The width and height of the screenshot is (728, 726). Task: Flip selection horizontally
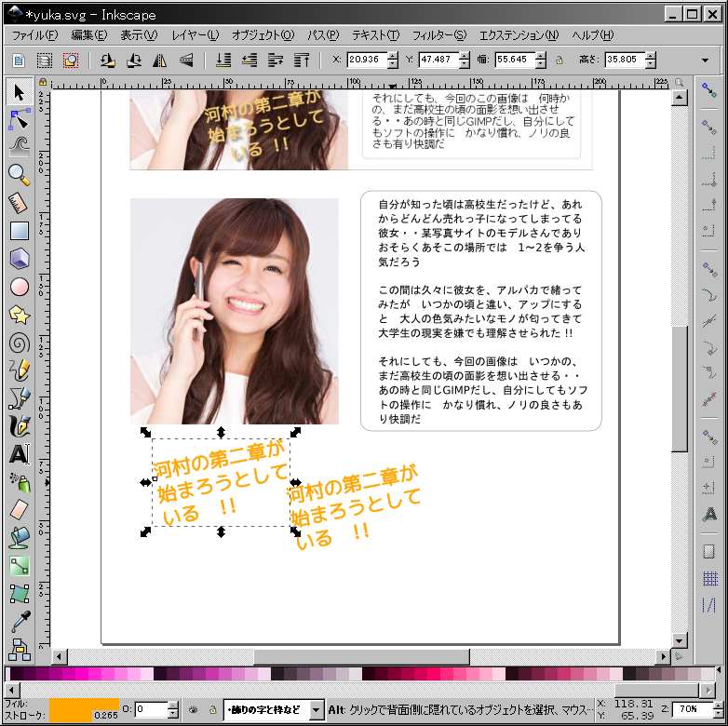[160, 60]
